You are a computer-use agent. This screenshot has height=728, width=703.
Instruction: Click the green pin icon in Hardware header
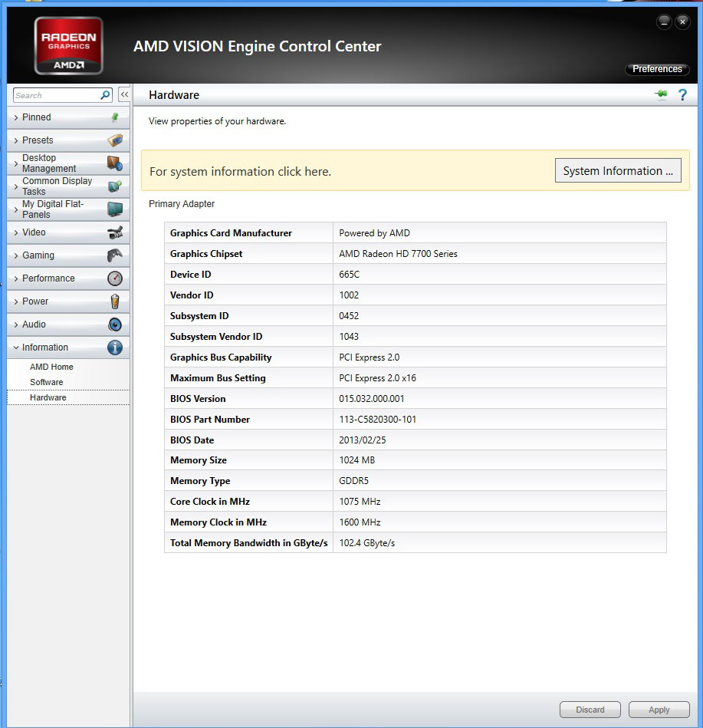coord(662,94)
